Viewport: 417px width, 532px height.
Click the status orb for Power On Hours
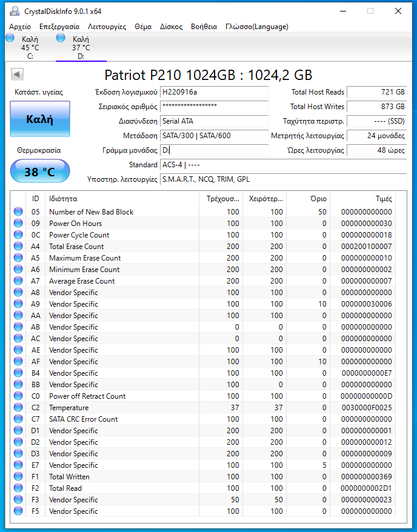click(x=18, y=224)
